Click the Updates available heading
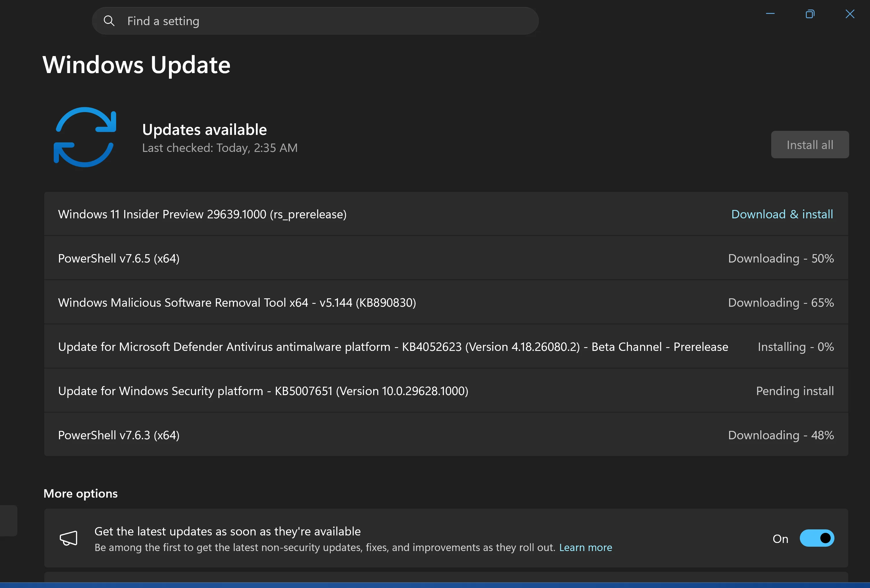 click(205, 129)
